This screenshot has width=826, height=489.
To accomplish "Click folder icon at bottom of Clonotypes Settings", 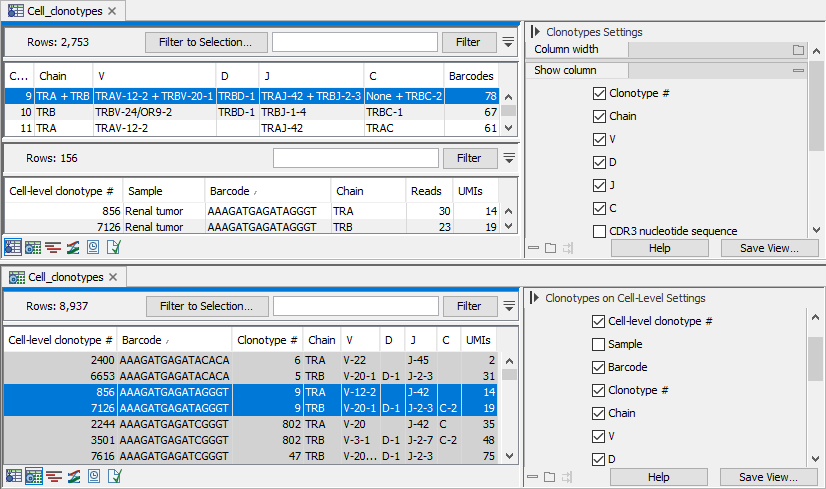I will pyautogui.click(x=550, y=248).
